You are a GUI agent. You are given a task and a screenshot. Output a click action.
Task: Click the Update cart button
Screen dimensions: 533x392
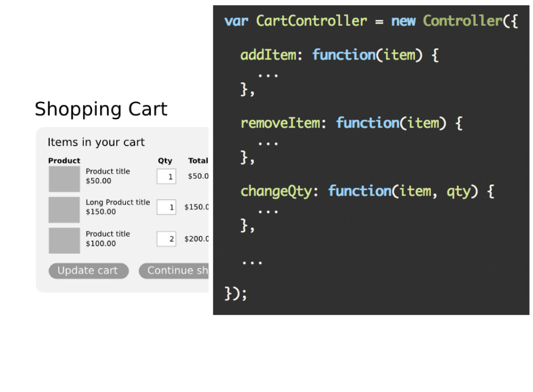click(x=88, y=271)
